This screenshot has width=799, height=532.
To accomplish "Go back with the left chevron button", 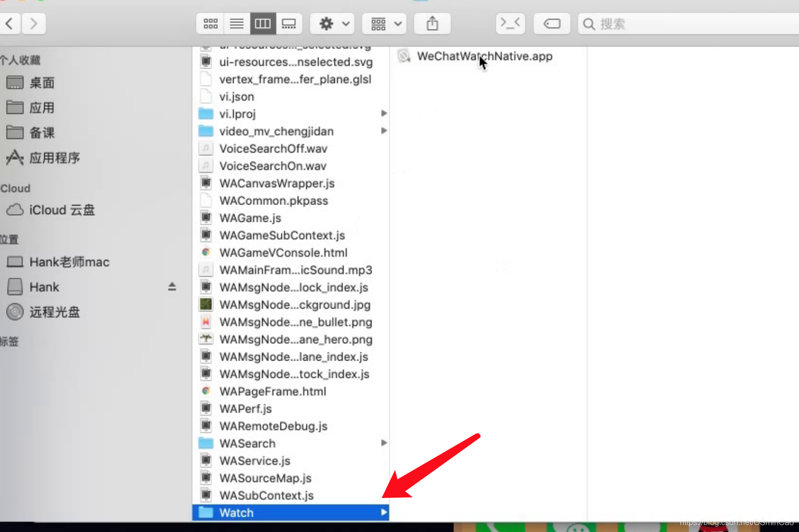I will pyautogui.click(x=9, y=23).
